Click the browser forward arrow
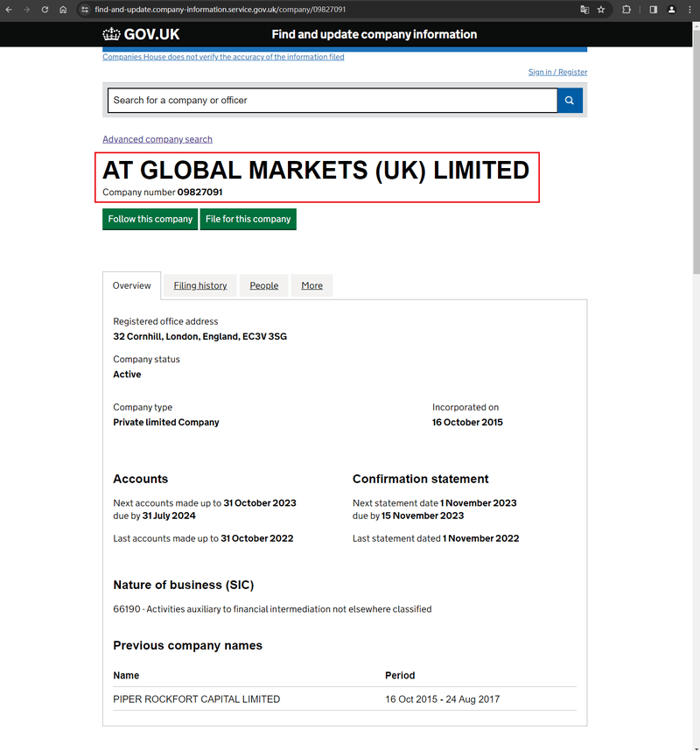Image resolution: width=700 pixels, height=751 pixels. pos(27,10)
